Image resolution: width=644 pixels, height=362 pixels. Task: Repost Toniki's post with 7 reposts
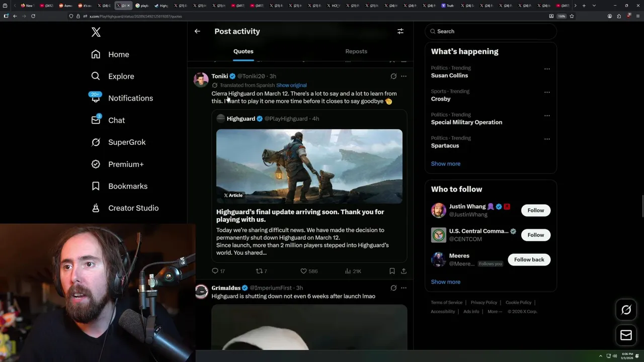[x=262, y=271]
